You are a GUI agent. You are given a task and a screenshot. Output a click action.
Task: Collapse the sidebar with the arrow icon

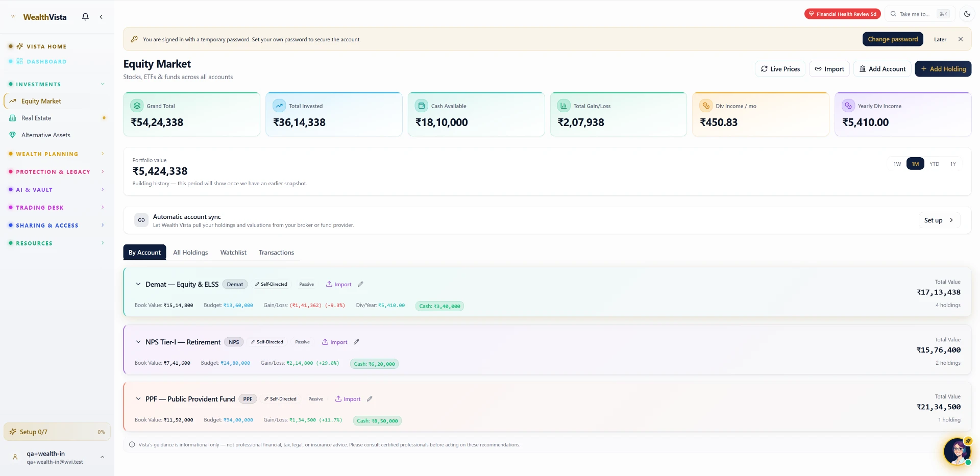tap(101, 17)
